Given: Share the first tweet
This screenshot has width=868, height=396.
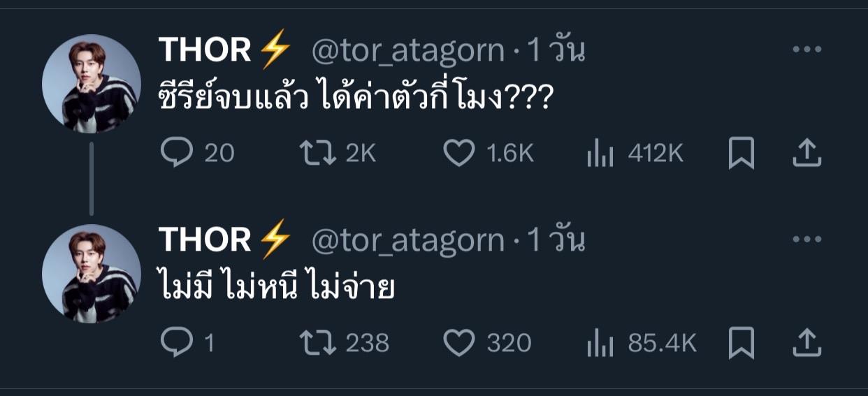Looking at the screenshot, I should coord(806,154).
